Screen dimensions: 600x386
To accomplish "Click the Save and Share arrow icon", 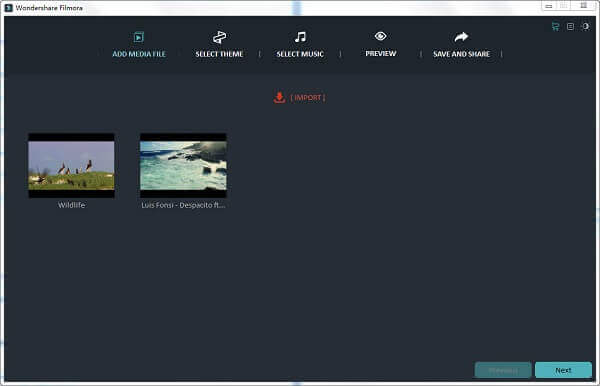I will click(461, 37).
